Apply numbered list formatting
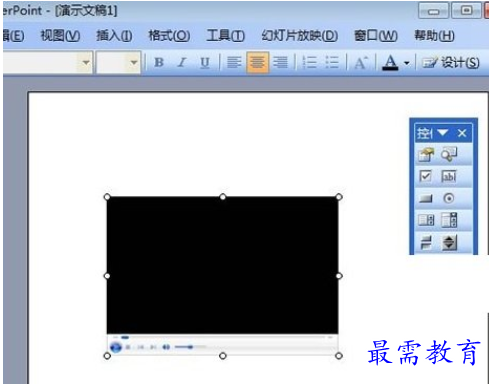Image resolution: width=489 pixels, height=384 pixels. click(309, 62)
